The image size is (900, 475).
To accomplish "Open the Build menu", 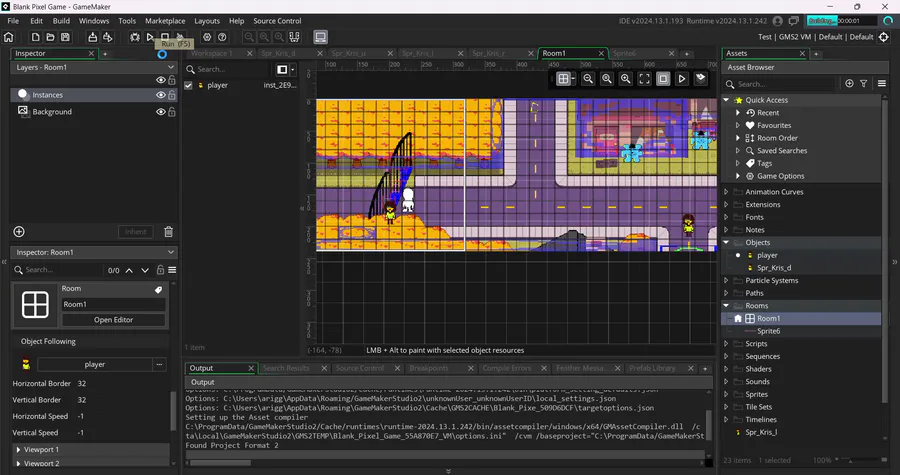I will click(x=61, y=21).
